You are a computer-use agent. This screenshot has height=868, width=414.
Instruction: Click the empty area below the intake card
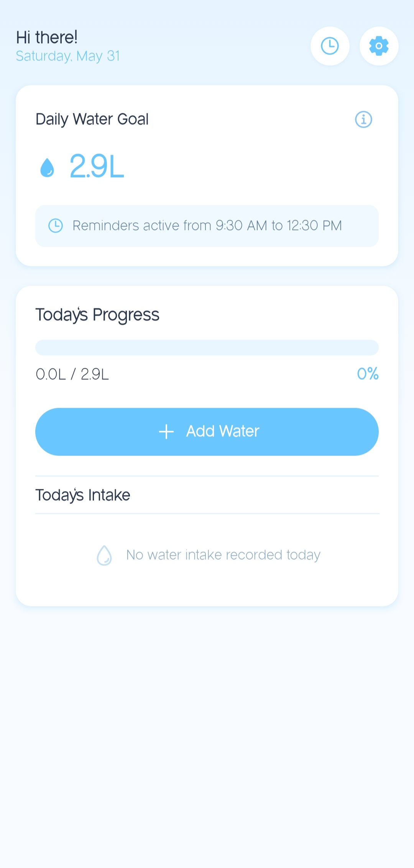[x=207, y=727]
